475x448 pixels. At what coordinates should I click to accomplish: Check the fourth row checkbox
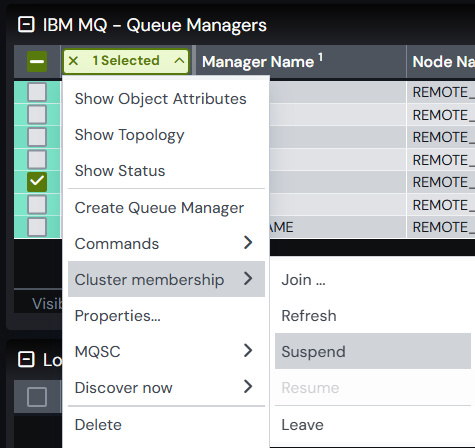37,160
